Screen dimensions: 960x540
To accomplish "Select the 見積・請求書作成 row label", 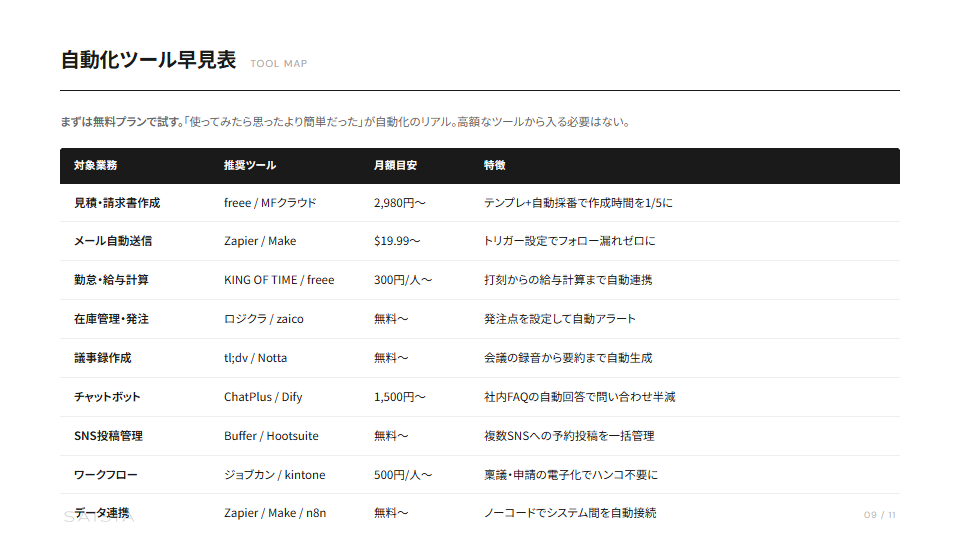I will click(x=117, y=203).
